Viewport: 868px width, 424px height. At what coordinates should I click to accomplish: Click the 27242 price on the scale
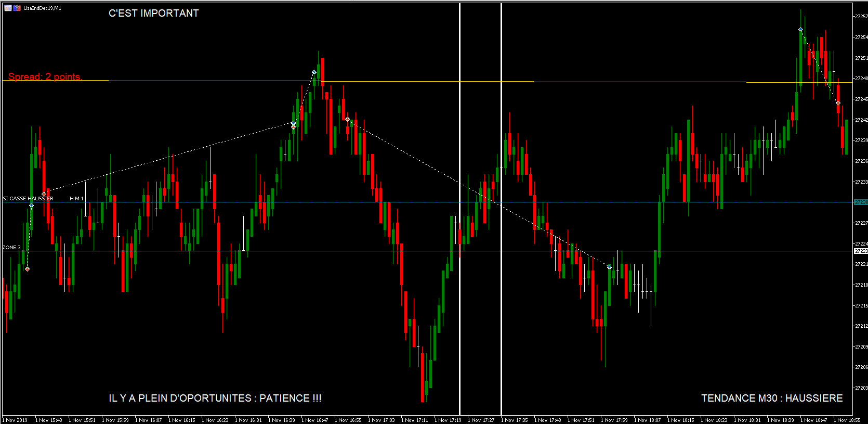[x=861, y=120]
